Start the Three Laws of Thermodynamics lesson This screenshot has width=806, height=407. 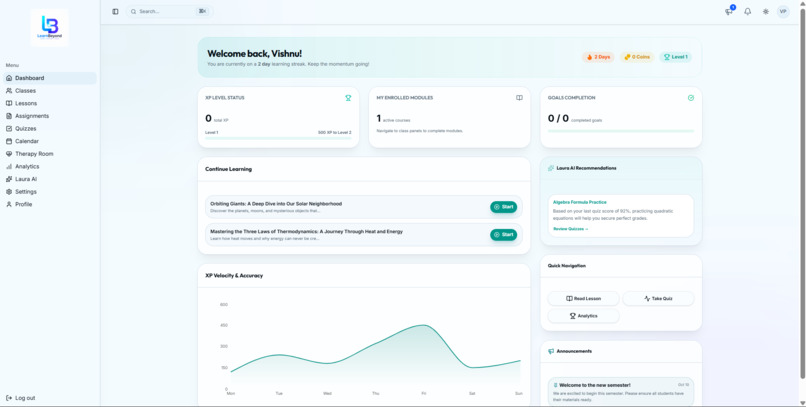503,235
